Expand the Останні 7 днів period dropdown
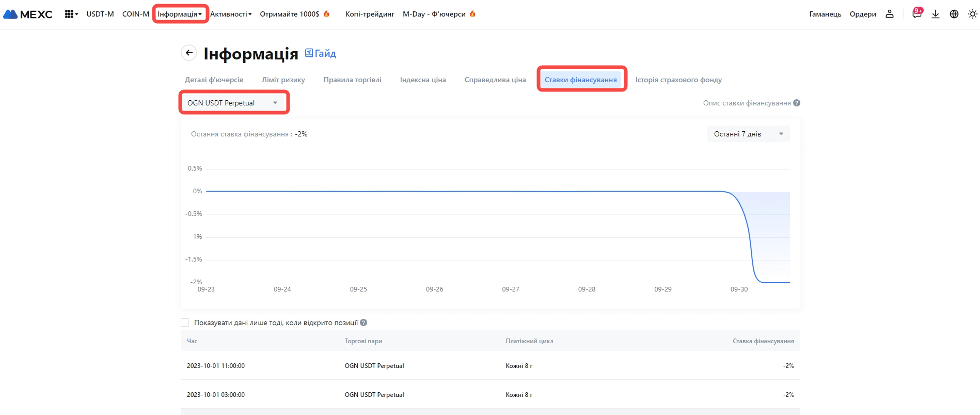 [x=748, y=134]
